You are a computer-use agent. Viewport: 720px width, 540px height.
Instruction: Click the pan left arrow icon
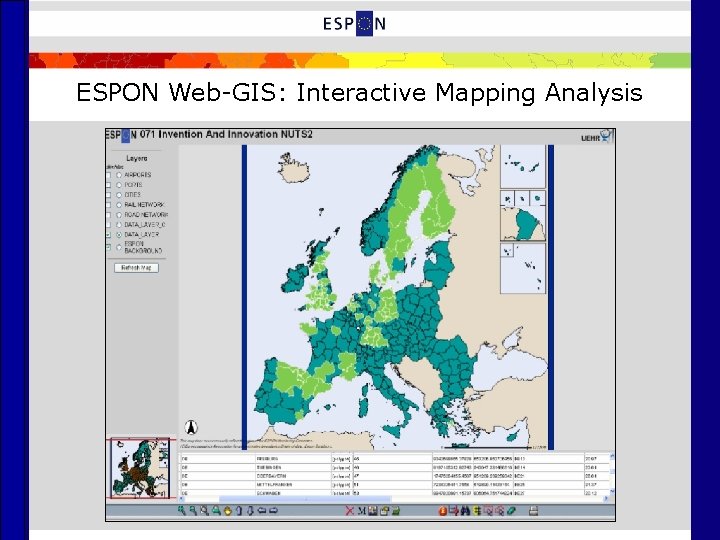click(x=262, y=510)
